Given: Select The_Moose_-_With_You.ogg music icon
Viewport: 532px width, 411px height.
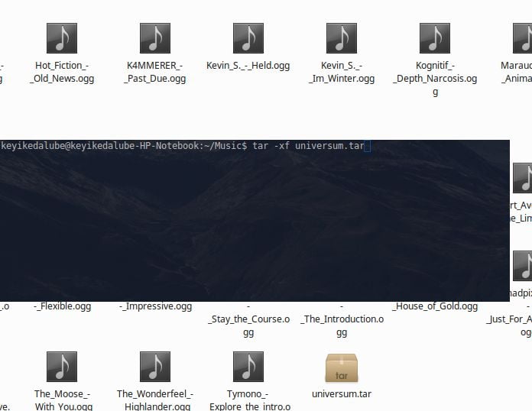Looking at the screenshot, I should pos(62,367).
